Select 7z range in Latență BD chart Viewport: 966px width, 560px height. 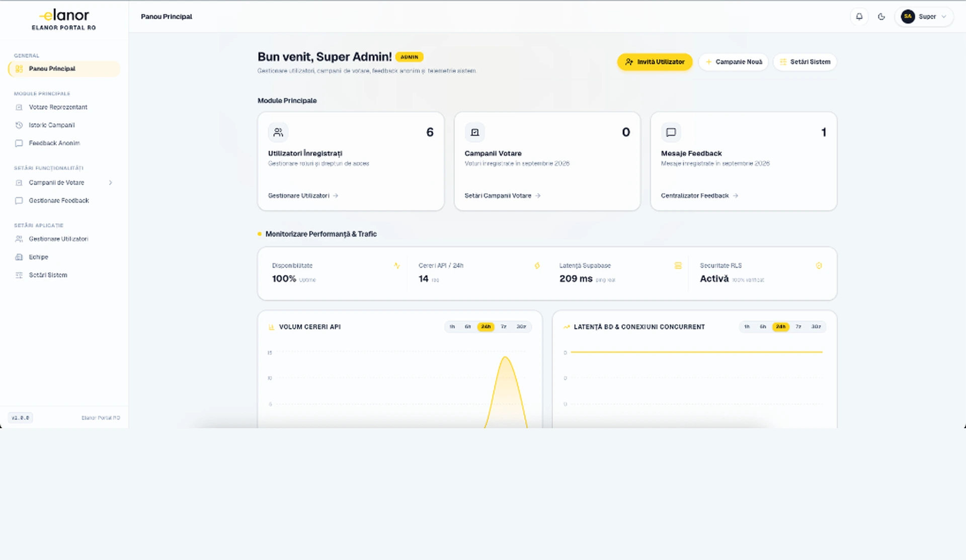point(798,327)
